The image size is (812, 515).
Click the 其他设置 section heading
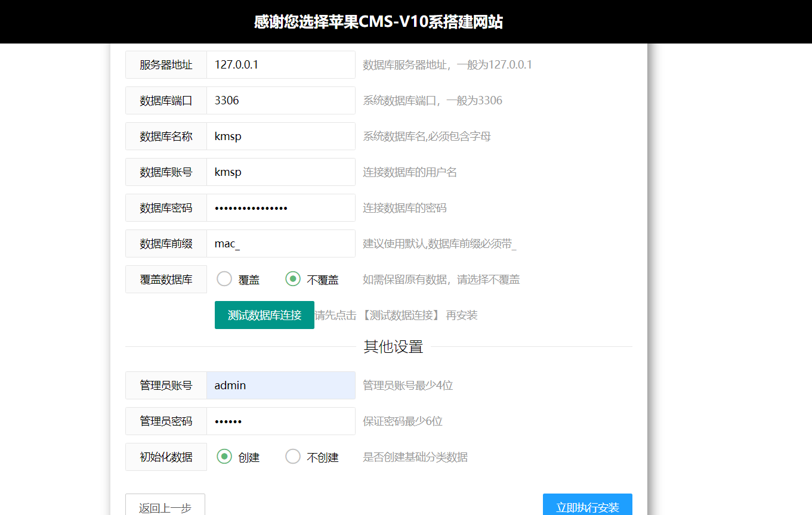coord(393,347)
